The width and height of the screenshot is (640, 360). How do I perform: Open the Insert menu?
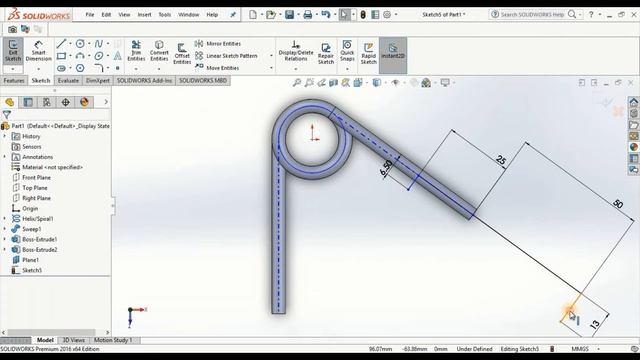pyautogui.click(x=144, y=15)
